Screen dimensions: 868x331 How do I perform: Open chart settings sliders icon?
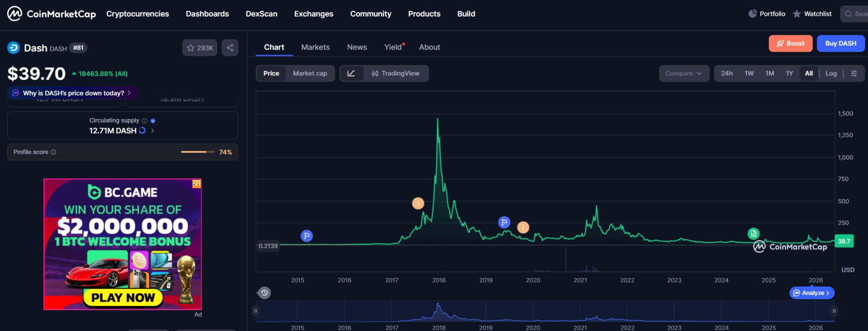tap(854, 73)
